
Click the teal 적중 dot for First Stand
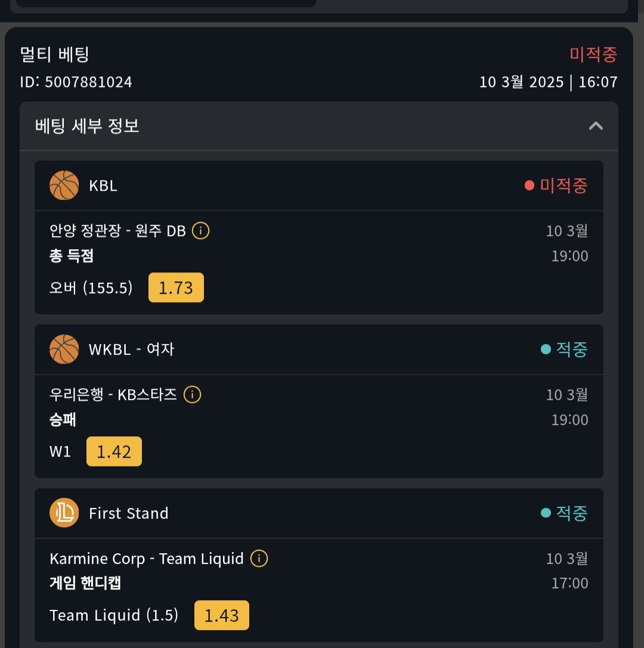coord(545,513)
